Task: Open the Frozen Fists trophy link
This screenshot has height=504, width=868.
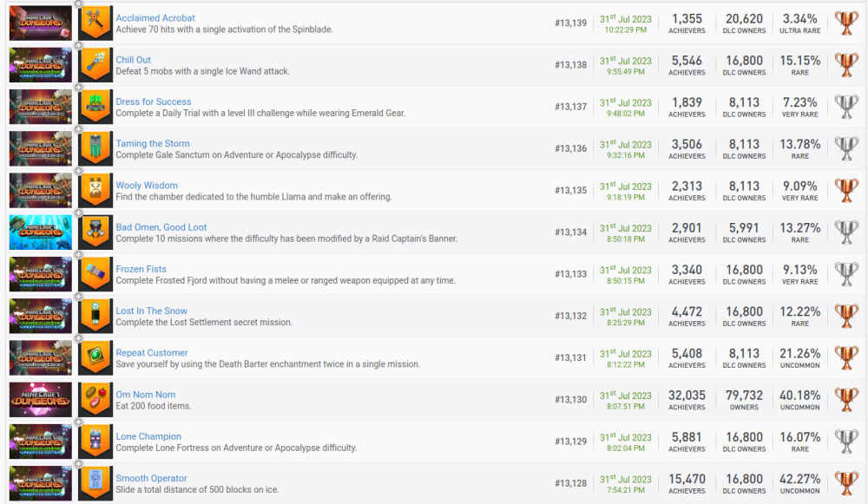Action: click(x=141, y=269)
